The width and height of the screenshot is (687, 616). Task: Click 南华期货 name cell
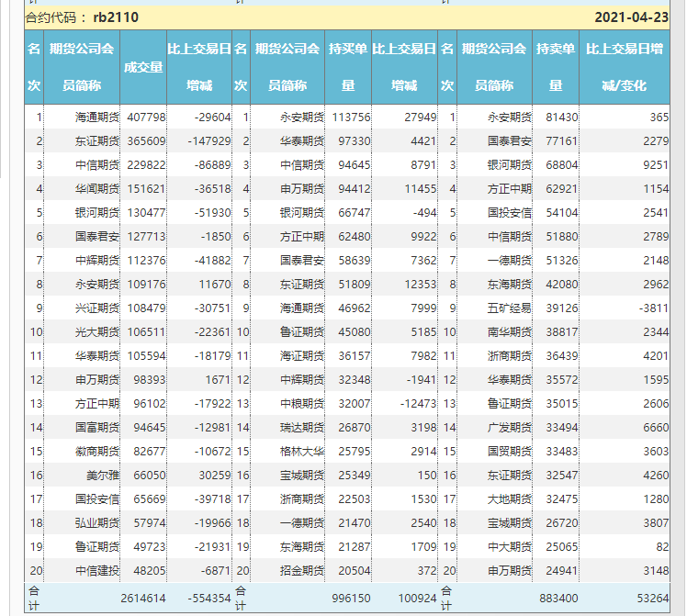pyautogui.click(x=510, y=332)
